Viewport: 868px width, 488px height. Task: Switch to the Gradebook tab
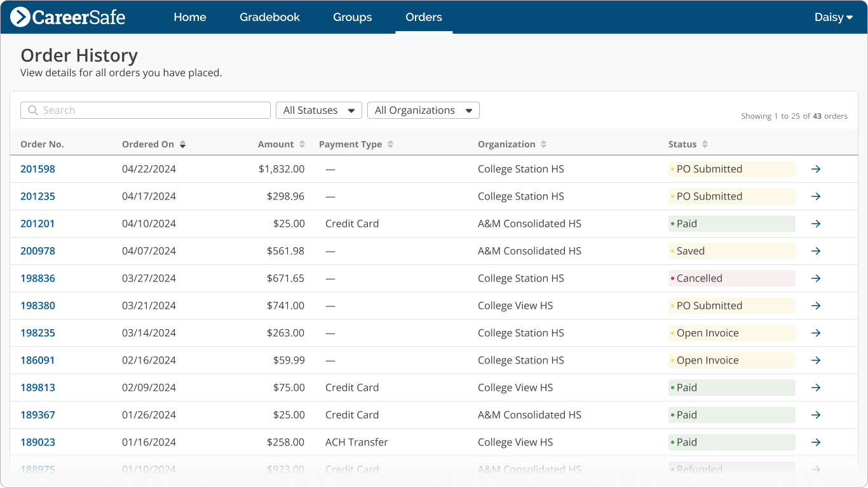pos(269,17)
